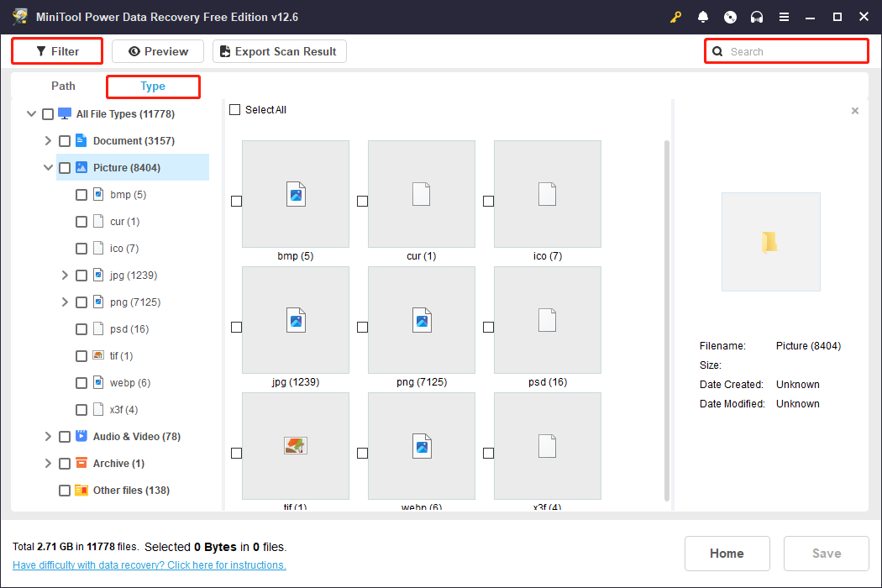The height and width of the screenshot is (588, 882).
Task: Expand the Archive (1) category
Action: click(48, 464)
